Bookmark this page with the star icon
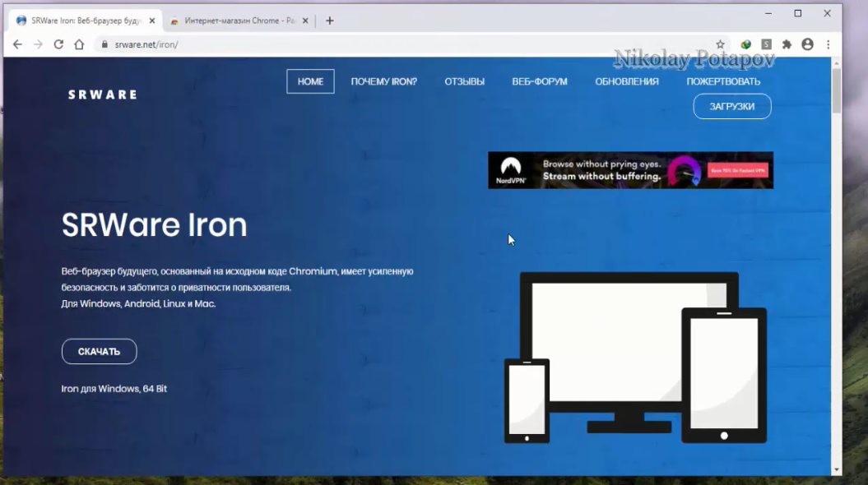This screenshot has height=485, width=868. pyautogui.click(x=720, y=44)
